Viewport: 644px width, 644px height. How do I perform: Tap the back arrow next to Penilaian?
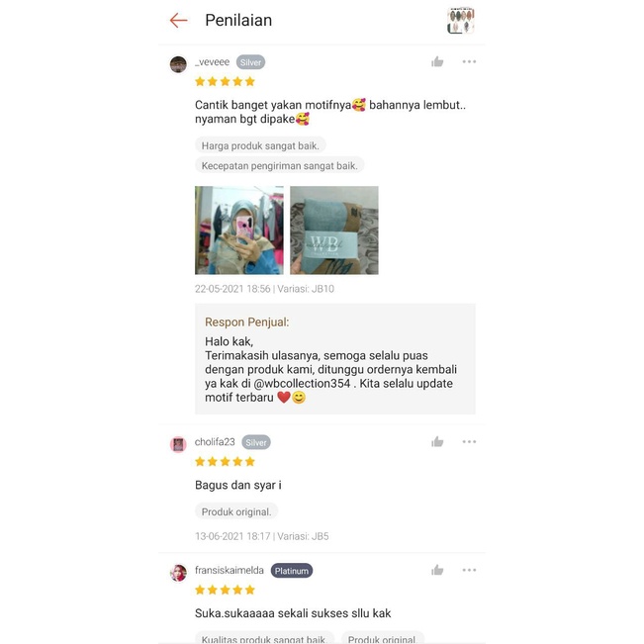pos(179,20)
